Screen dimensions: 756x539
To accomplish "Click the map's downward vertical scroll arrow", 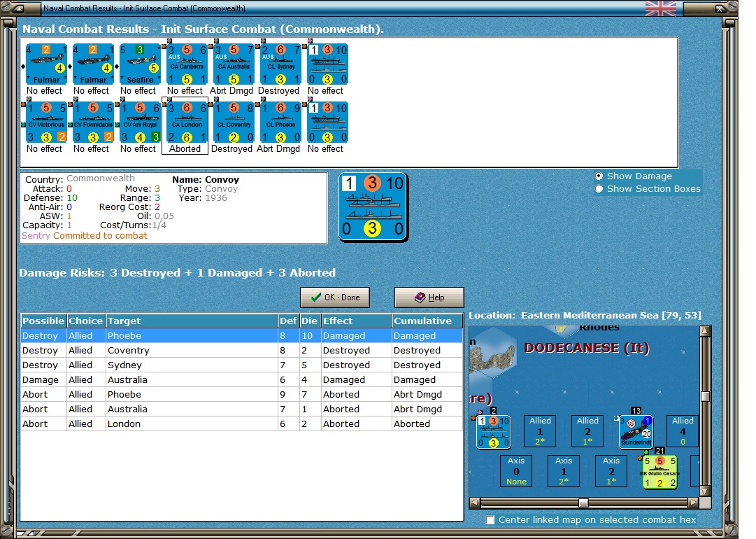I will (705, 491).
